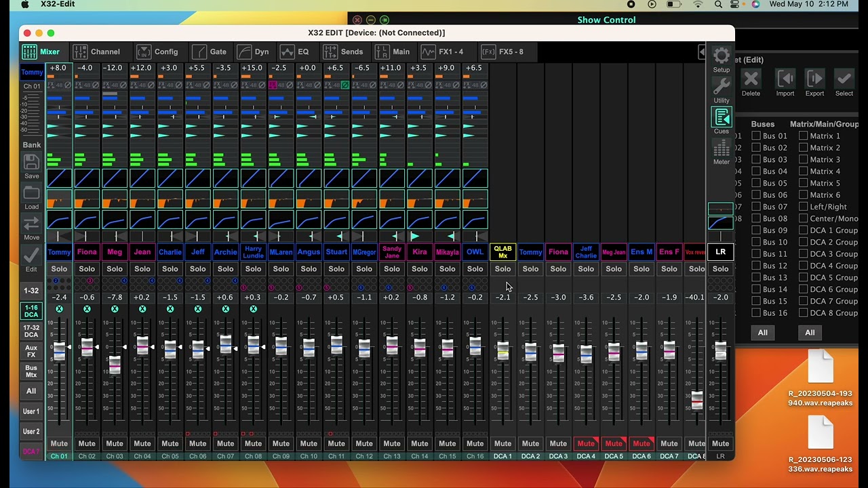Click the Edit checkmark icon
The height and width of the screenshot is (488, 868).
(x=31, y=255)
